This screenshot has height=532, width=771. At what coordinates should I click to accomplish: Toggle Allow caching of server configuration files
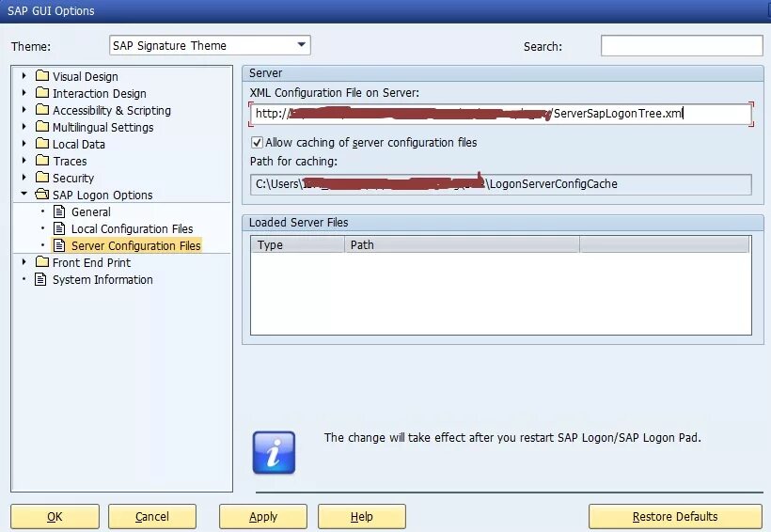pos(257,143)
